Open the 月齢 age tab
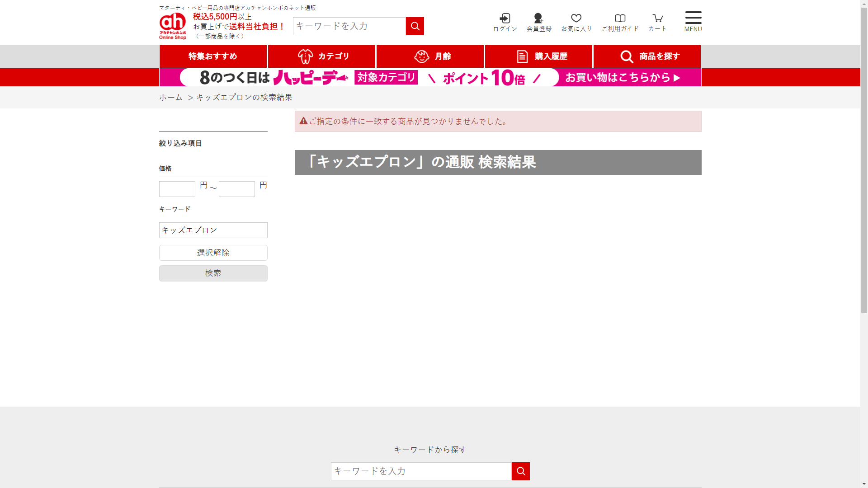The image size is (868, 488). [x=430, y=56]
